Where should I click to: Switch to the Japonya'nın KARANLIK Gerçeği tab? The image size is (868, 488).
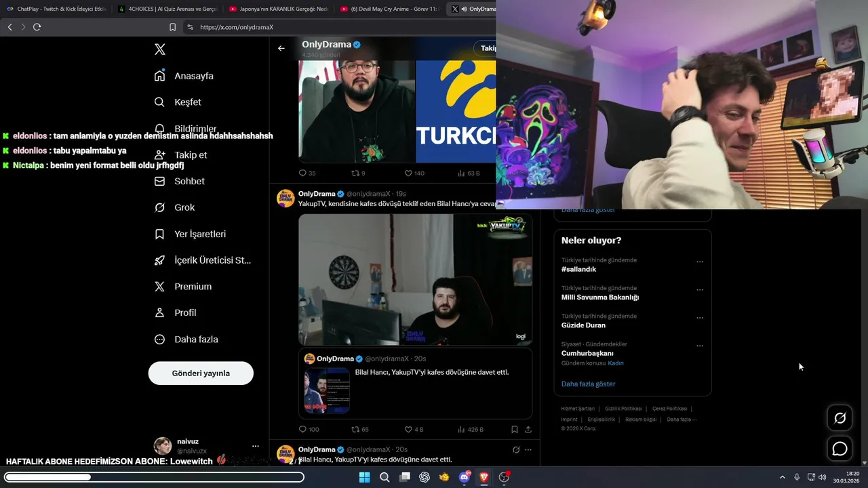(x=279, y=9)
